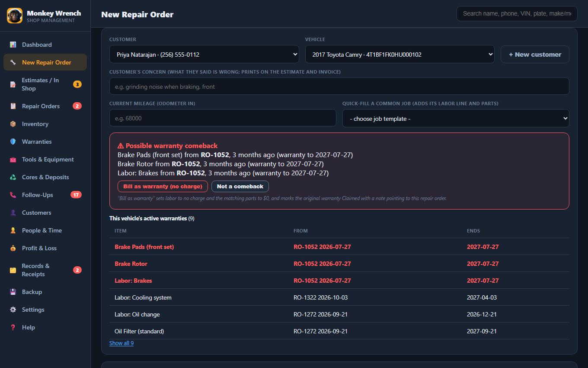This screenshot has width=588, height=368.
Task: Go to Inventory in the sidebar
Action: click(45, 124)
